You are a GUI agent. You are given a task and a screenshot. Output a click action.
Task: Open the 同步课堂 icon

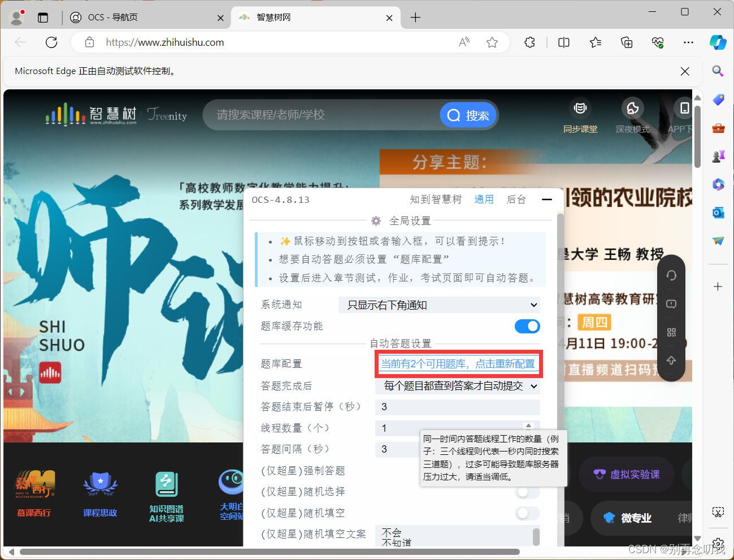tap(580, 108)
